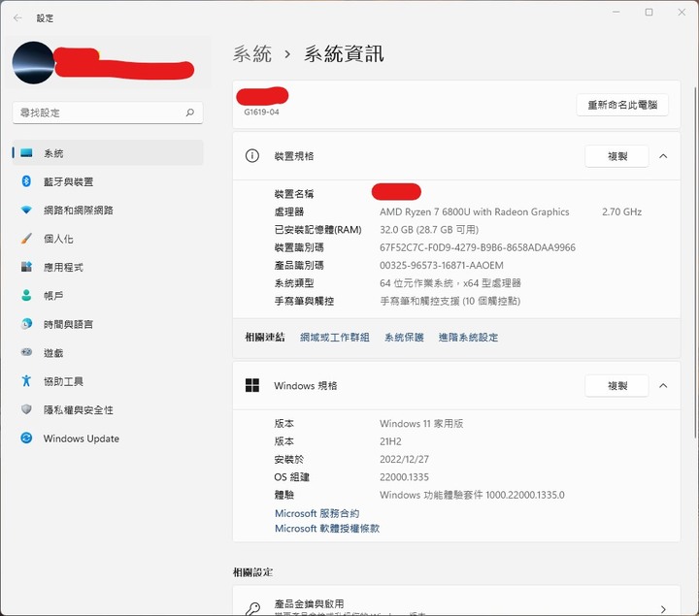Viewport: 699px width, 616px height.
Task: Select the G1619-04 model text
Action: (x=262, y=113)
